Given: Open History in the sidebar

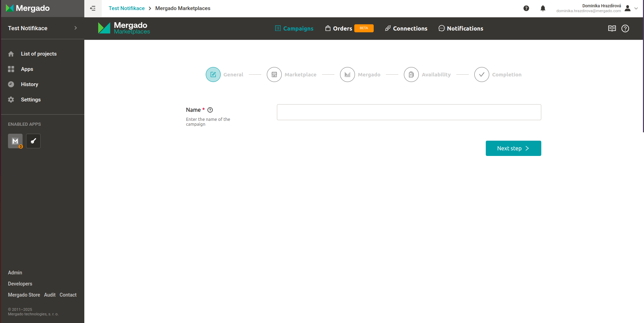Looking at the screenshot, I should click(29, 84).
